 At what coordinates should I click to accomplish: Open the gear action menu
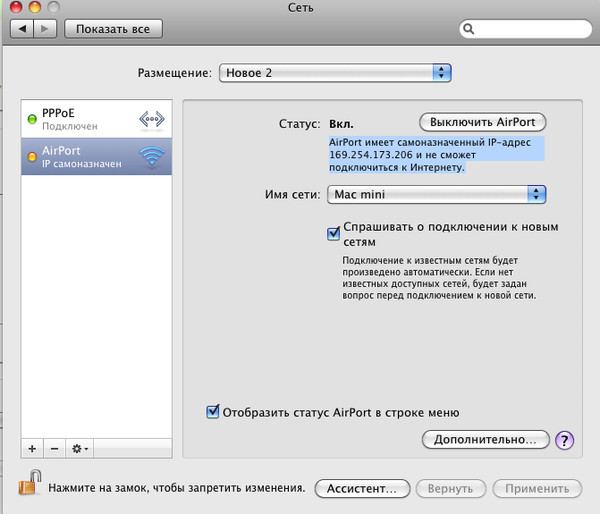tap(79, 448)
